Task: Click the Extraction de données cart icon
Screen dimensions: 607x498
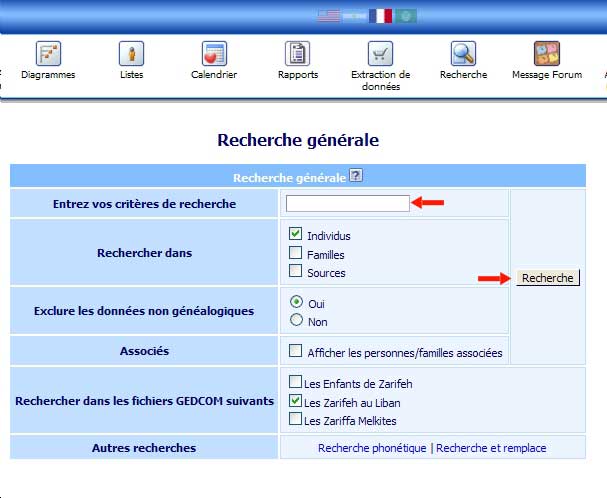Action: [x=380, y=54]
